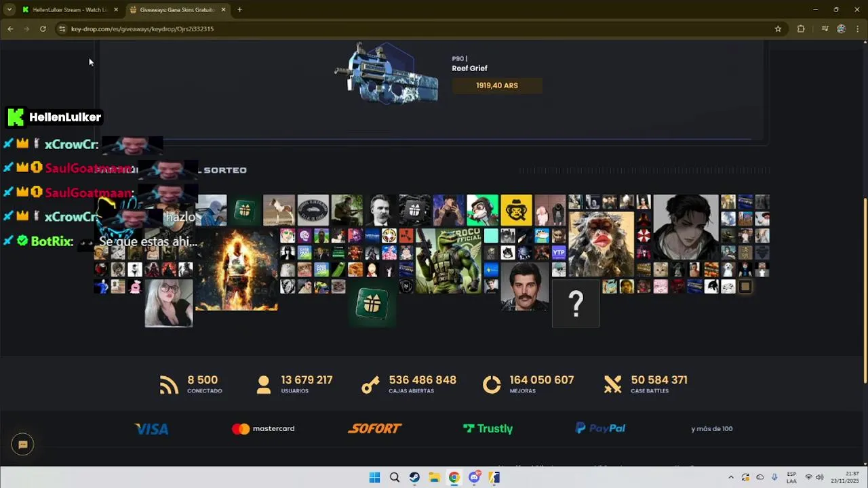Viewport: 868px width, 488px height.
Task: Open the Windows Start menu
Action: (x=374, y=477)
